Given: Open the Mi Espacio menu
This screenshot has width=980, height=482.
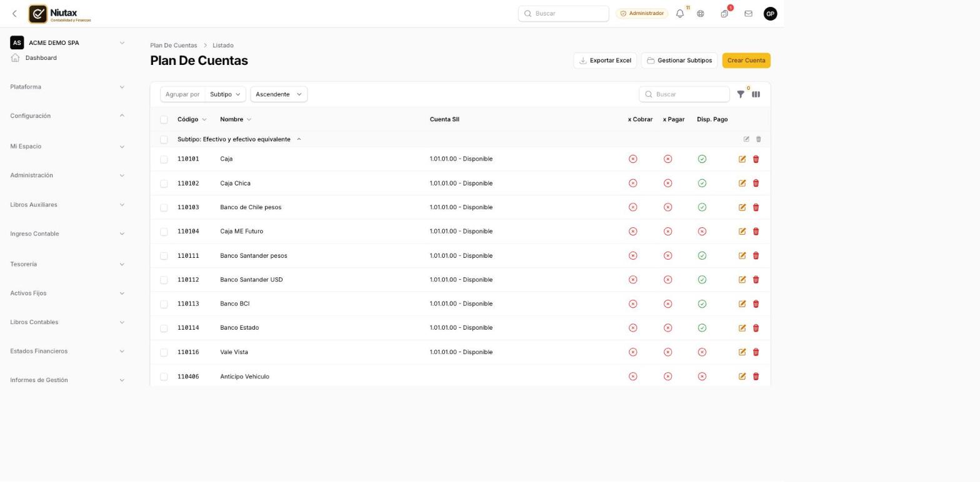Looking at the screenshot, I should tap(67, 146).
